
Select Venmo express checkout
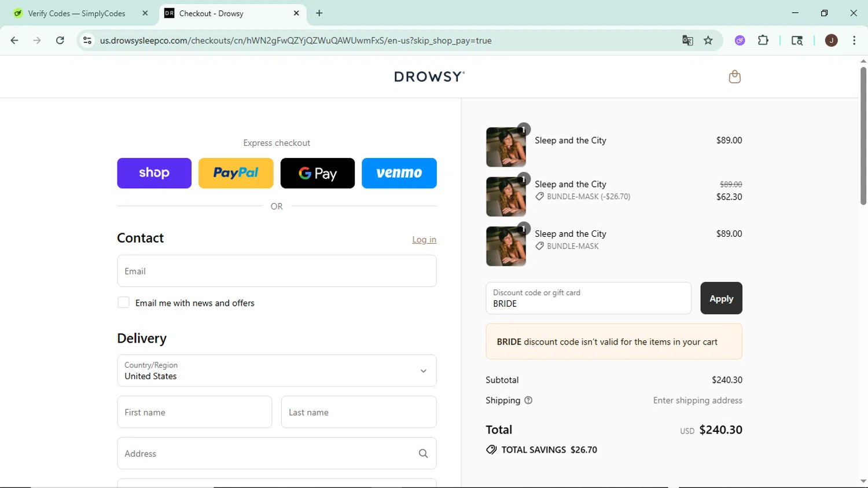coord(399,173)
